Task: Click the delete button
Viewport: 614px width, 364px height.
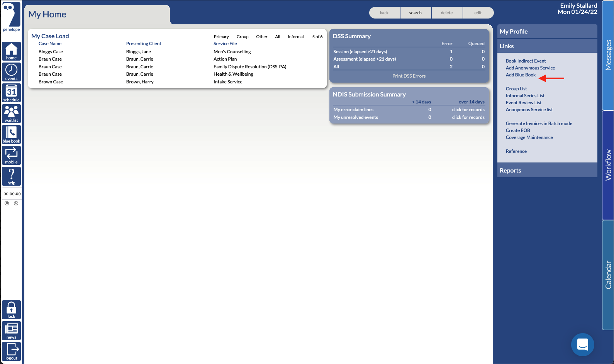Action: pos(447,13)
